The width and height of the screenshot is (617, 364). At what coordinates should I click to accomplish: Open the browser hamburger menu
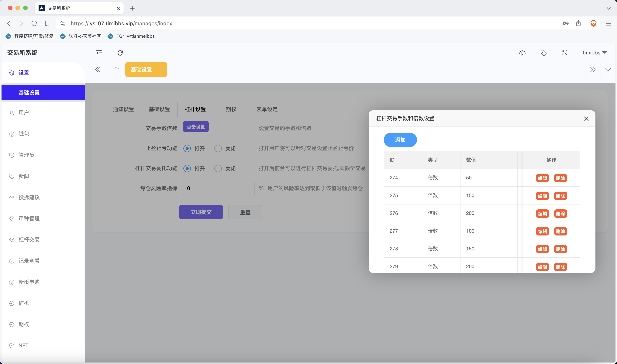click(608, 24)
